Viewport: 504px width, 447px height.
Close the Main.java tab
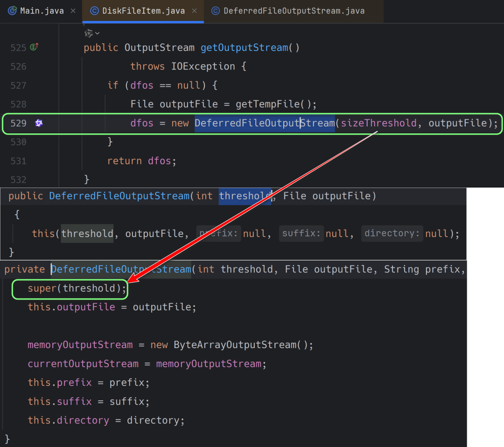pyautogui.click(x=73, y=11)
